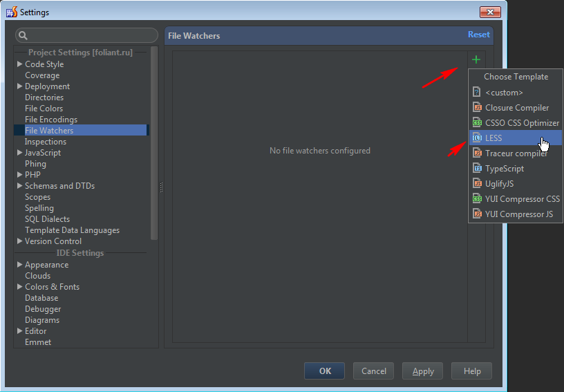Choose Closure Compiler template
This screenshot has width=564, height=392.
click(x=516, y=108)
